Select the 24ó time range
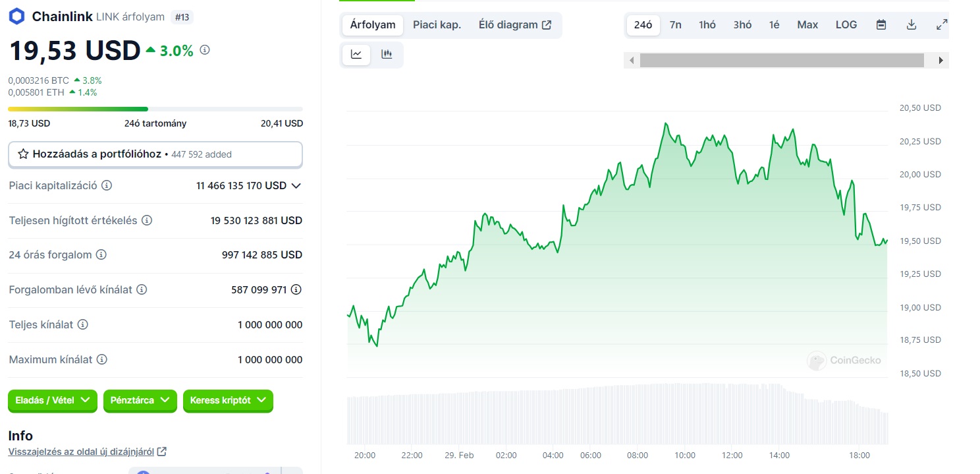 coord(643,25)
